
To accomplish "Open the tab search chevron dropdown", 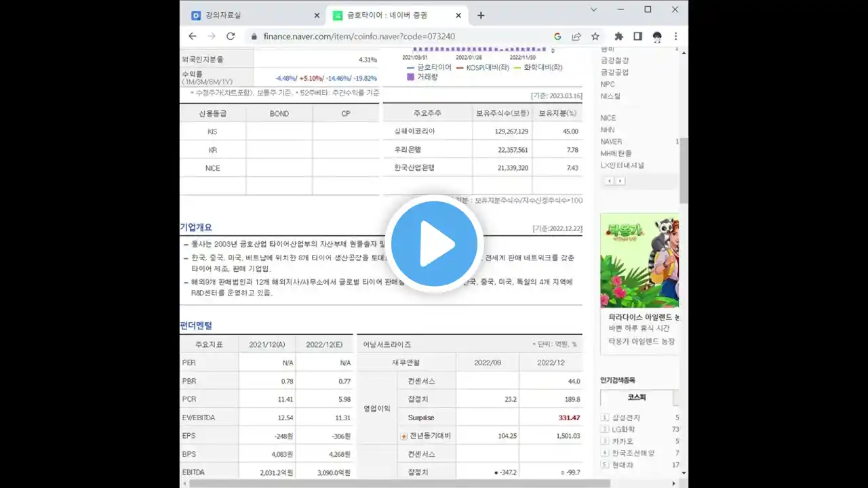I will point(593,9).
